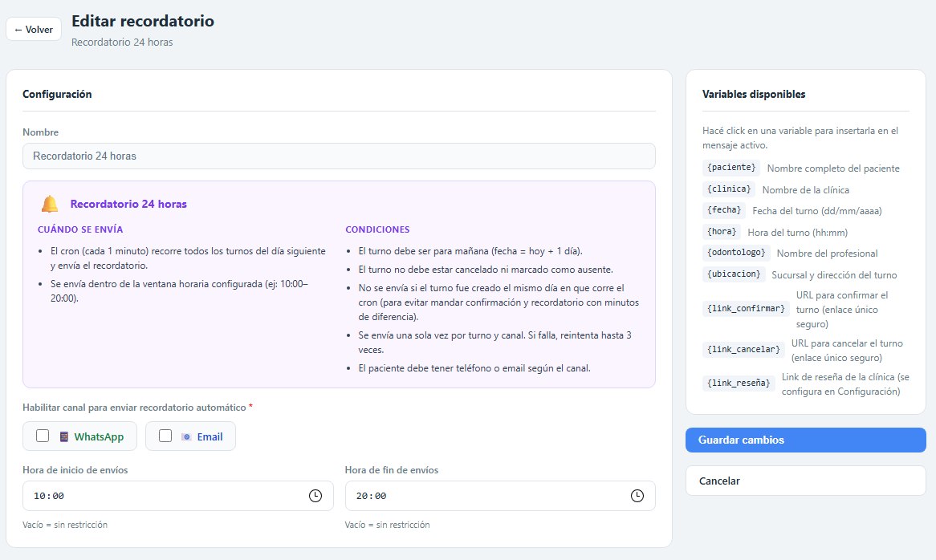Viewport: 936px width, 560px height.
Task: Click the Variables disponibles heading
Action: pyautogui.click(x=754, y=94)
